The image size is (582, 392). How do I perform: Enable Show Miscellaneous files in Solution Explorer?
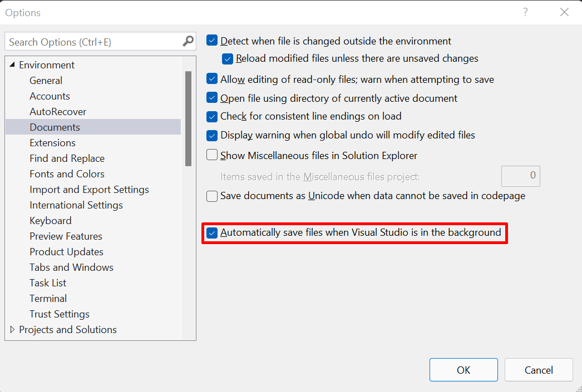pos(212,155)
